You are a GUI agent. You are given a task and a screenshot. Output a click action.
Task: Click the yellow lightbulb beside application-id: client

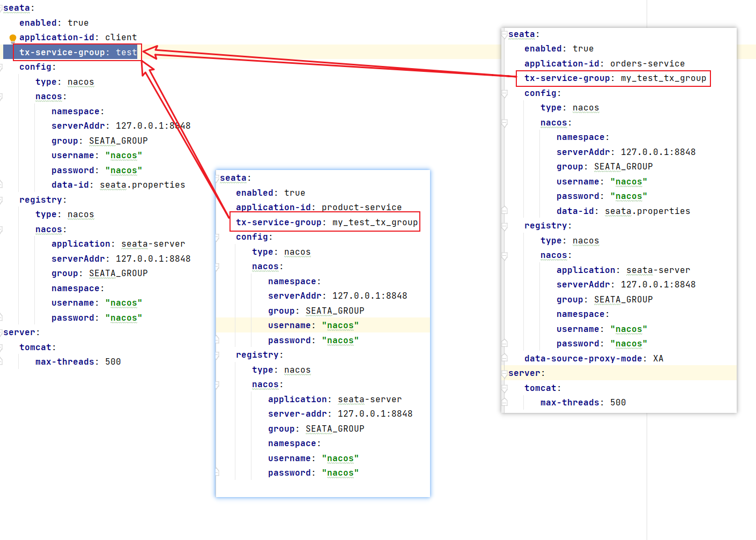(13, 38)
